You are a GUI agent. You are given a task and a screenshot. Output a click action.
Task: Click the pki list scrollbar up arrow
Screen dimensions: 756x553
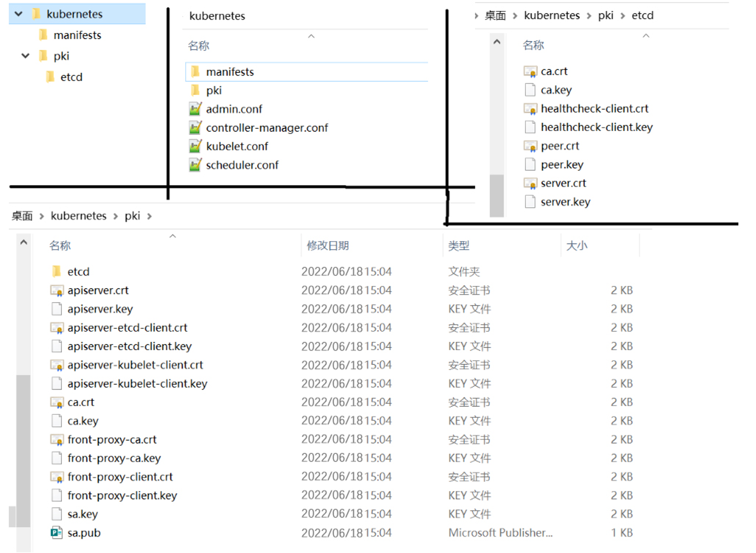[x=23, y=242]
